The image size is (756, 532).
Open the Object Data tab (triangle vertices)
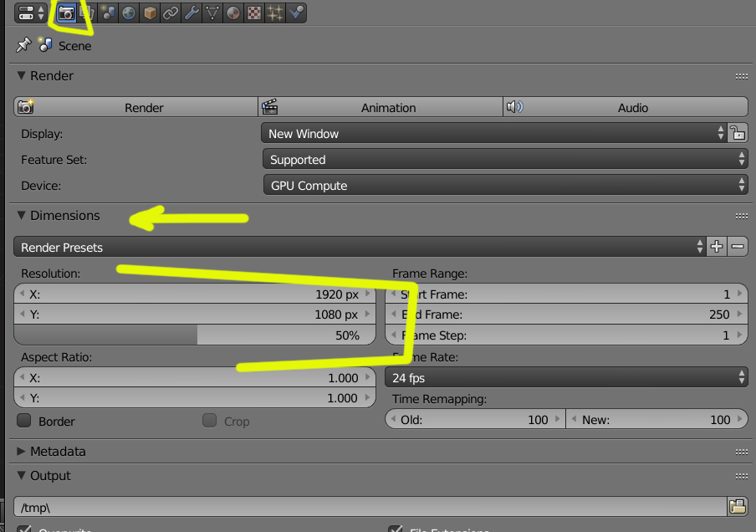tap(212, 13)
